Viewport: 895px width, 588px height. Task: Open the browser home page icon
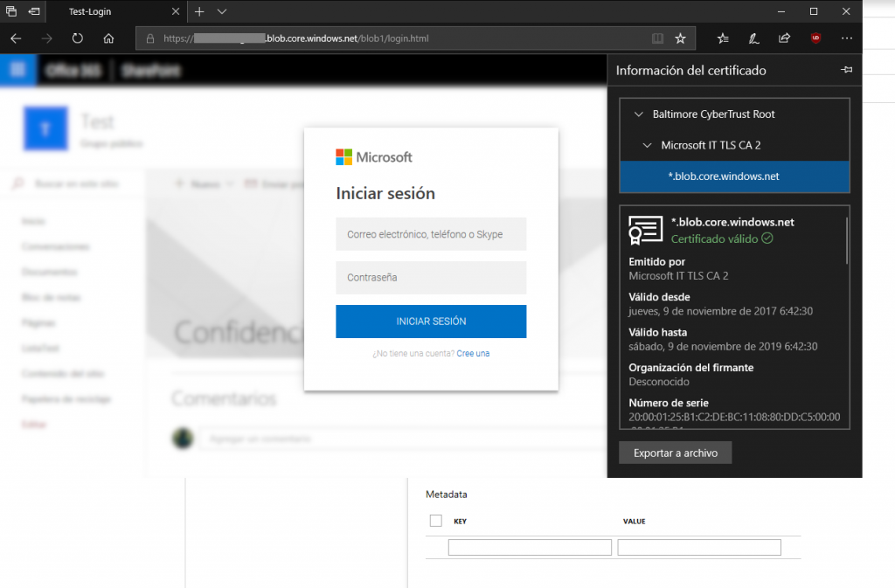click(x=108, y=38)
